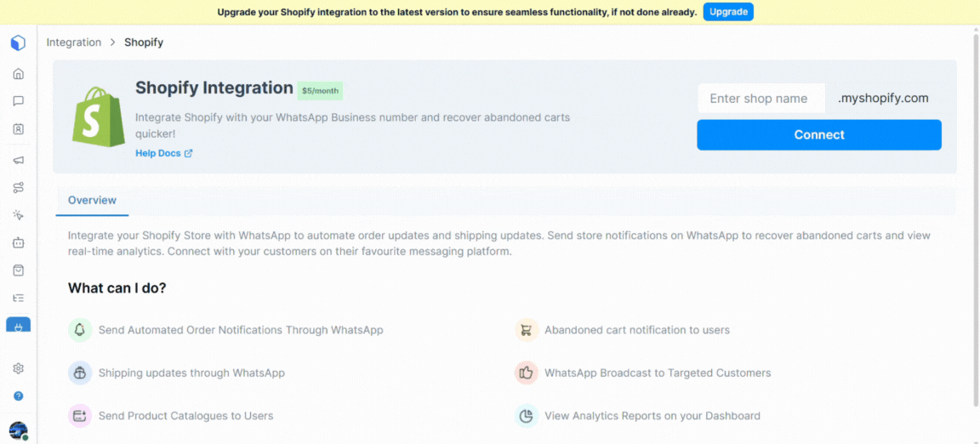
Task: Click the Connect button
Action: (818, 135)
